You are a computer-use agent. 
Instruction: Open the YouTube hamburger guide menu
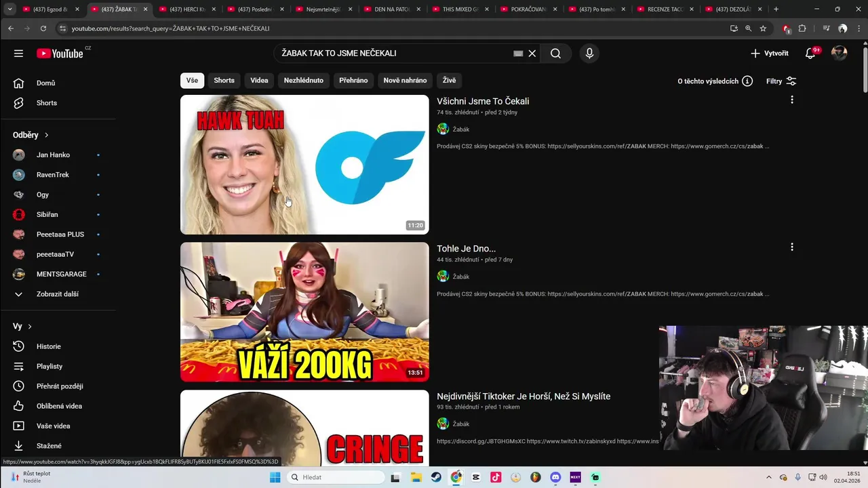pos(18,54)
